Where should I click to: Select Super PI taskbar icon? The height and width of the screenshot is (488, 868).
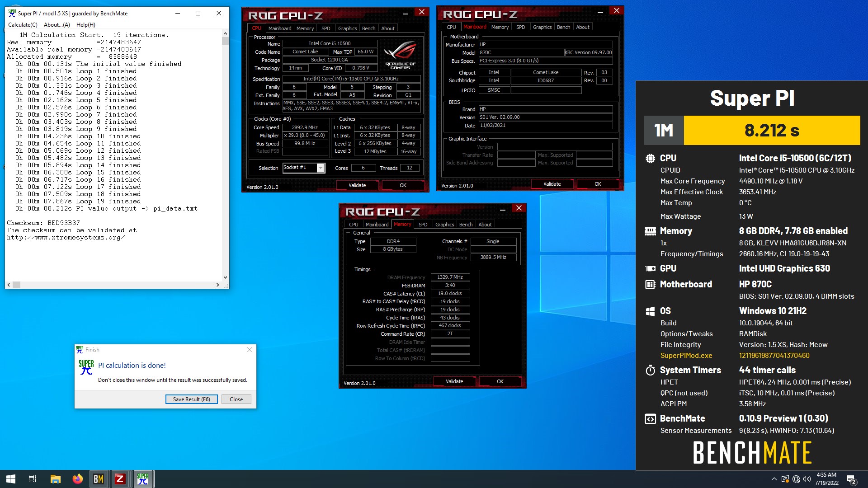coord(143,479)
